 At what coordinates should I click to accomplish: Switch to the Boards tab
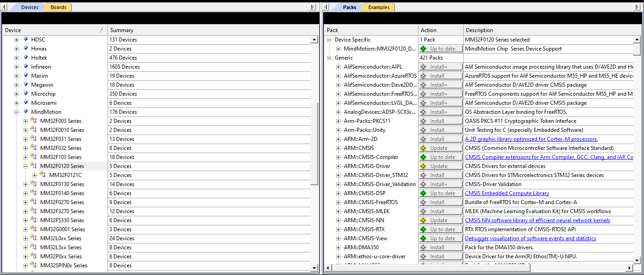pos(58,7)
